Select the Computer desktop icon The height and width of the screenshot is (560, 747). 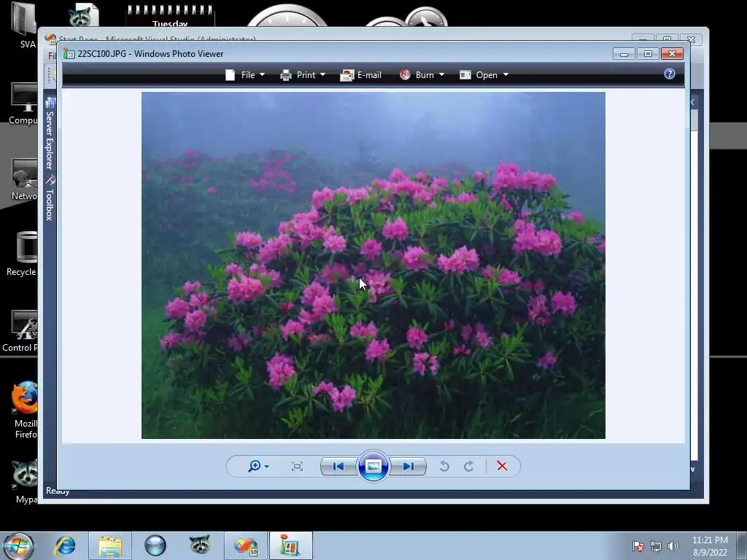[x=23, y=104]
